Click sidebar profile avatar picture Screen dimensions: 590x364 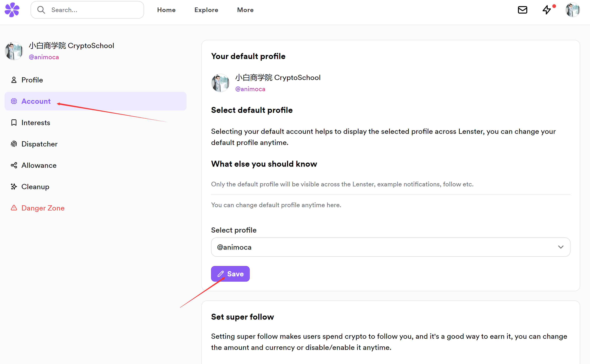(14, 51)
